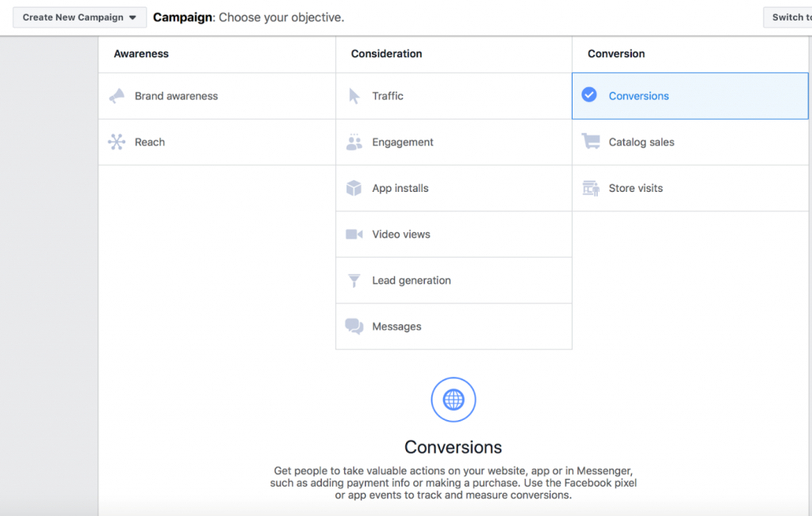
Task: Select the Lead generation funnel icon
Action: pyautogui.click(x=354, y=280)
